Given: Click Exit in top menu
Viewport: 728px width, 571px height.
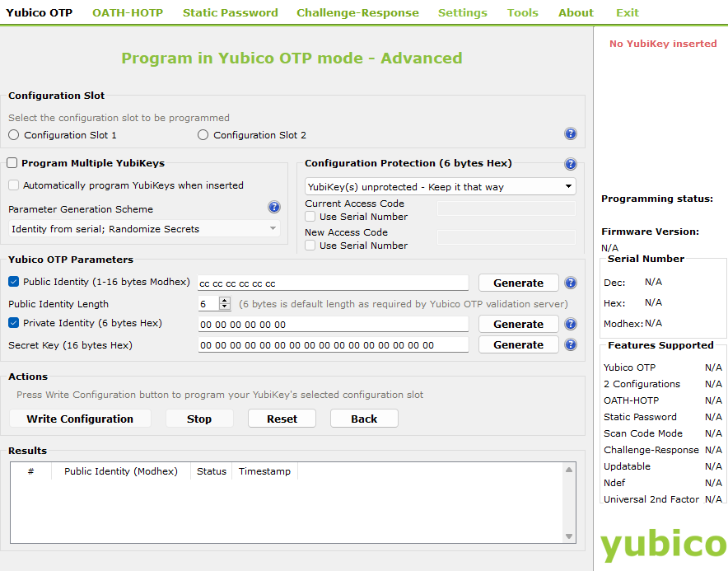Looking at the screenshot, I should tap(628, 12).
